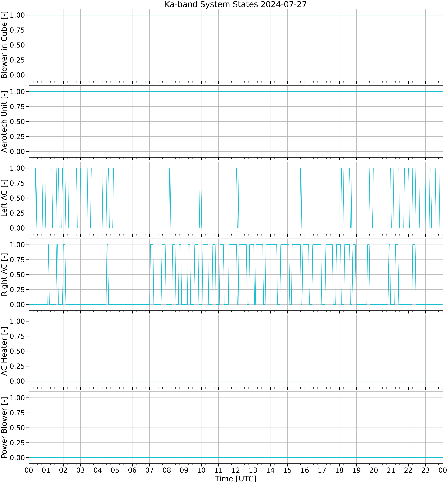Click the chart title Ka-band System States 2024-07-27
Screen dimensions: 448x484
(x=235, y=4)
